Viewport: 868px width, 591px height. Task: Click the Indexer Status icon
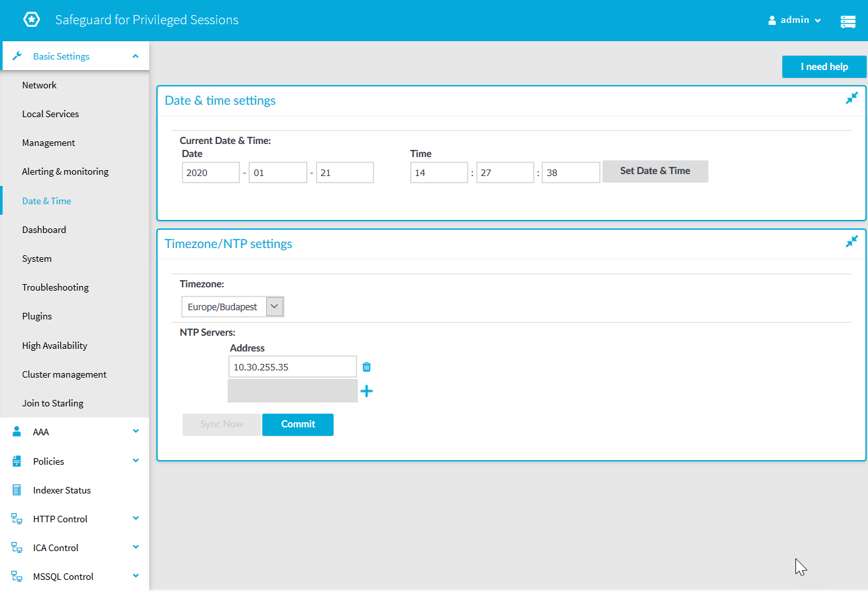[x=17, y=490]
